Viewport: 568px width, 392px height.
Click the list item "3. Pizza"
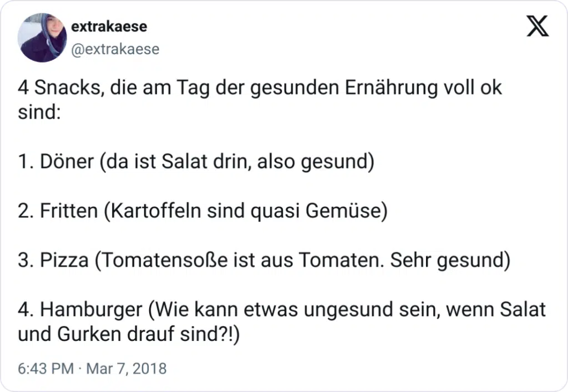53,260
